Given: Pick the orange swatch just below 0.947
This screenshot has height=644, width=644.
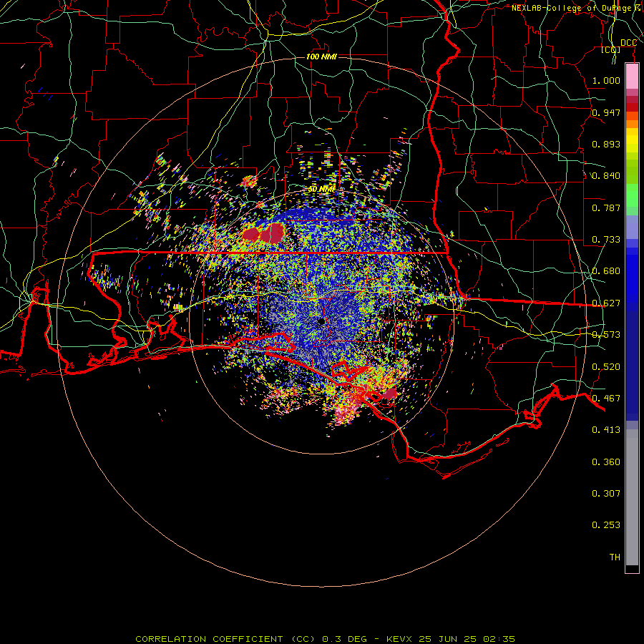Looking at the screenshot, I should [x=632, y=124].
